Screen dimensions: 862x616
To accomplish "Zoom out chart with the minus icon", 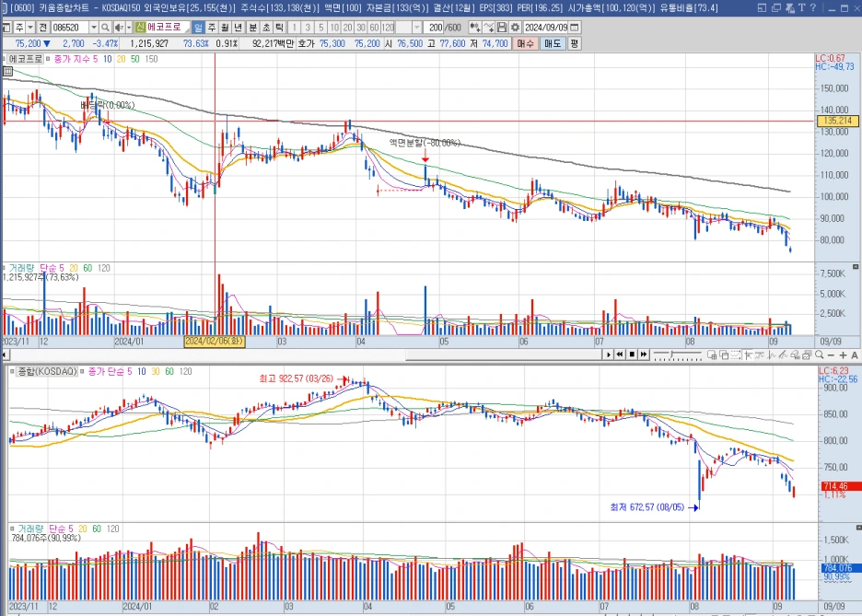I will pos(832,355).
